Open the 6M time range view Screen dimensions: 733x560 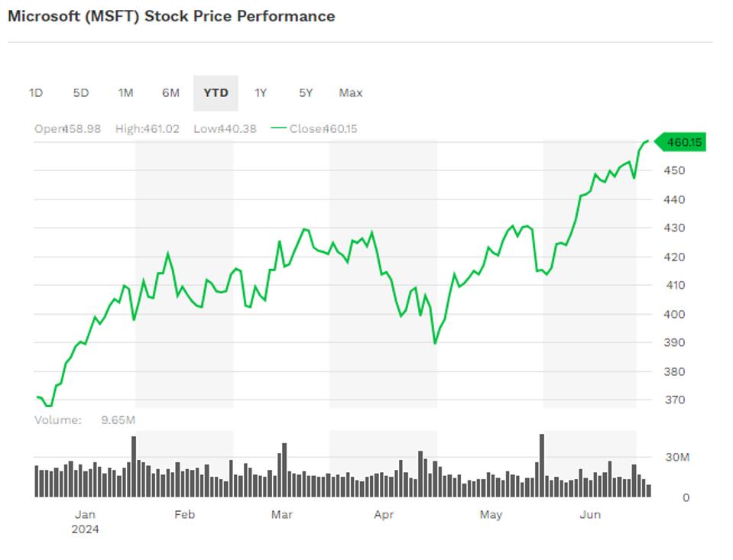[170, 93]
